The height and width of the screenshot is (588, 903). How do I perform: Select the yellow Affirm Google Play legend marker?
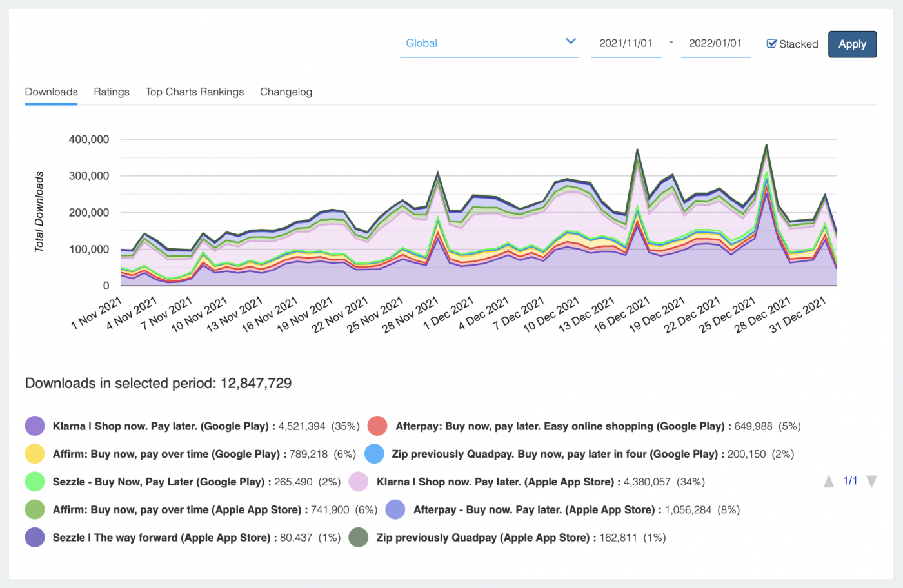pos(35,454)
